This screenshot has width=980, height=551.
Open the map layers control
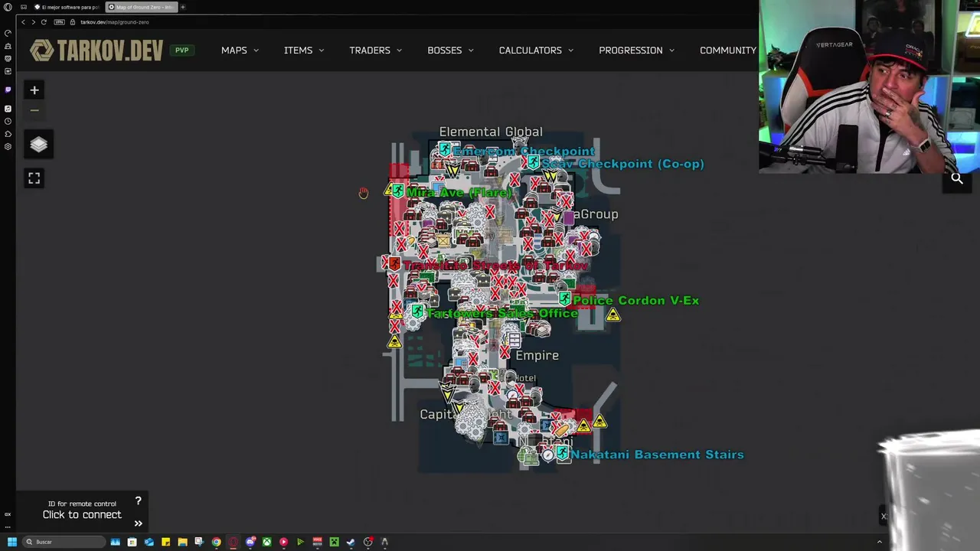tap(39, 145)
